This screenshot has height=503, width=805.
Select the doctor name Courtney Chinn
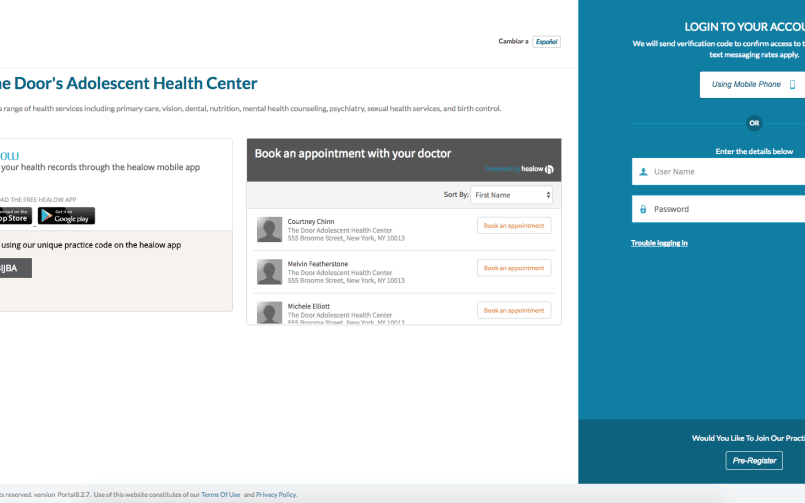(311, 221)
